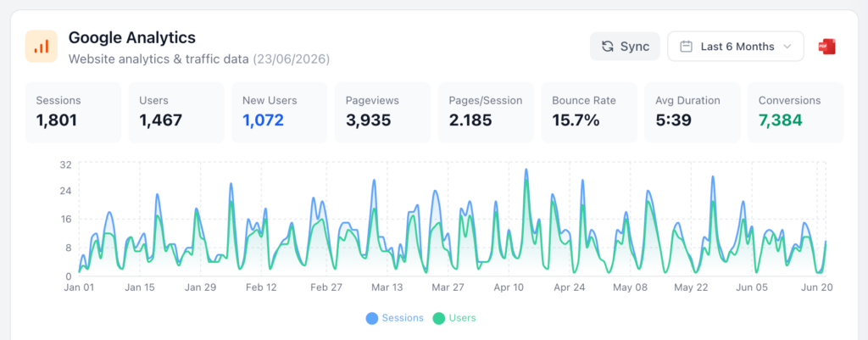Click the Apr 24 x-axis label

(570, 287)
